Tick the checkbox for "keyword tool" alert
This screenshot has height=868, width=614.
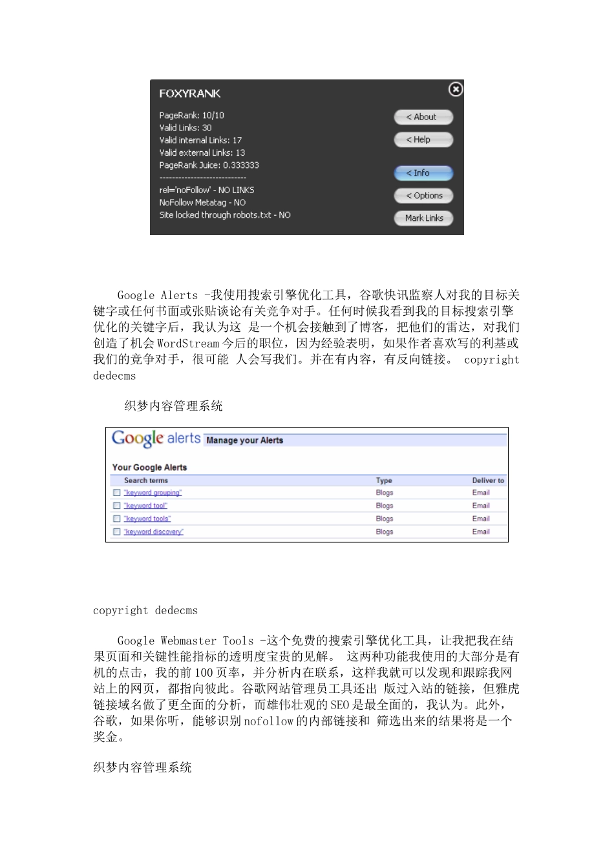coord(117,506)
